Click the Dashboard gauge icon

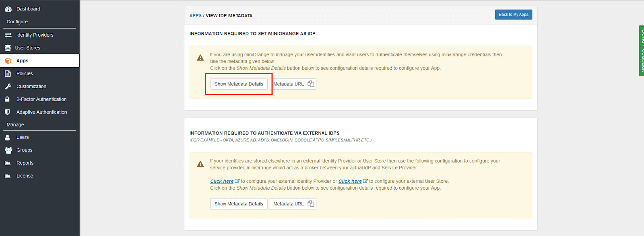click(8, 9)
